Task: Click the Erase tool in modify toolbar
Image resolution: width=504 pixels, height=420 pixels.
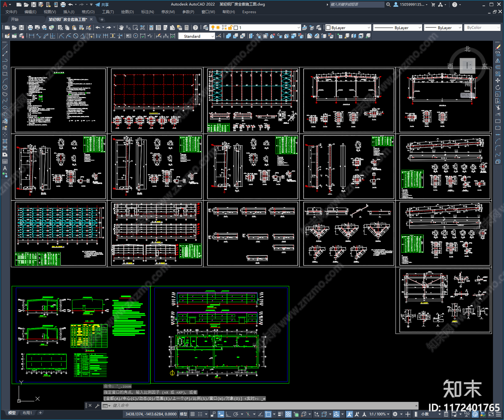Action: (x=498, y=47)
